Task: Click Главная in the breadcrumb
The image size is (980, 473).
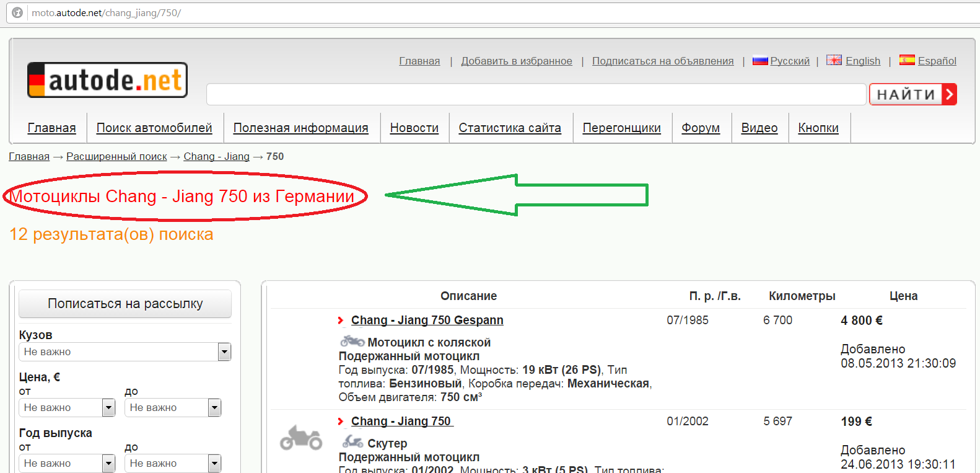Action: click(29, 156)
